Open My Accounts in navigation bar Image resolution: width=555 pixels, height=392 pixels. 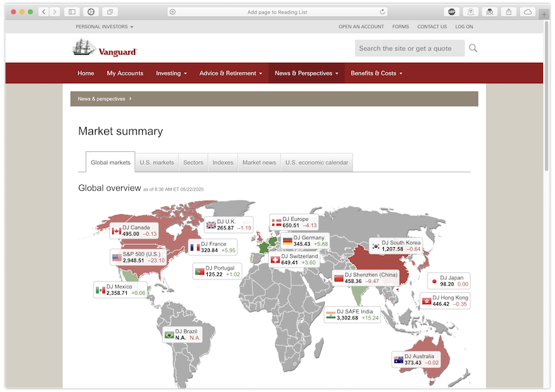click(x=125, y=73)
